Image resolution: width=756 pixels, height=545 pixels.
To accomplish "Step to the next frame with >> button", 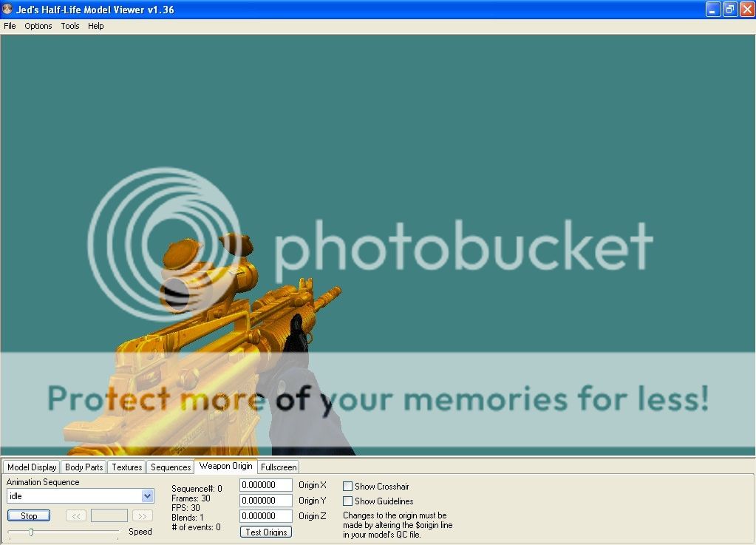I will (x=143, y=516).
